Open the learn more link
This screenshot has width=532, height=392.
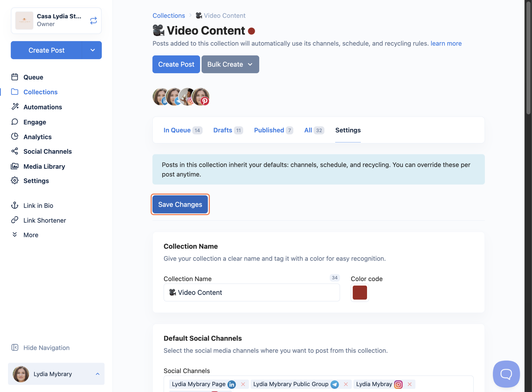coord(446,43)
